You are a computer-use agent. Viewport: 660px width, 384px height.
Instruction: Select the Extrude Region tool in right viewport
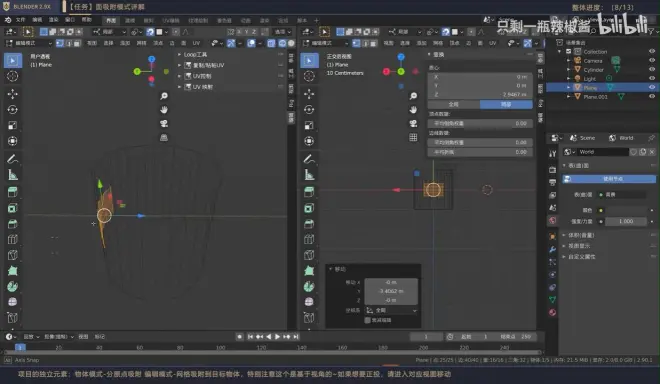[x=309, y=192]
